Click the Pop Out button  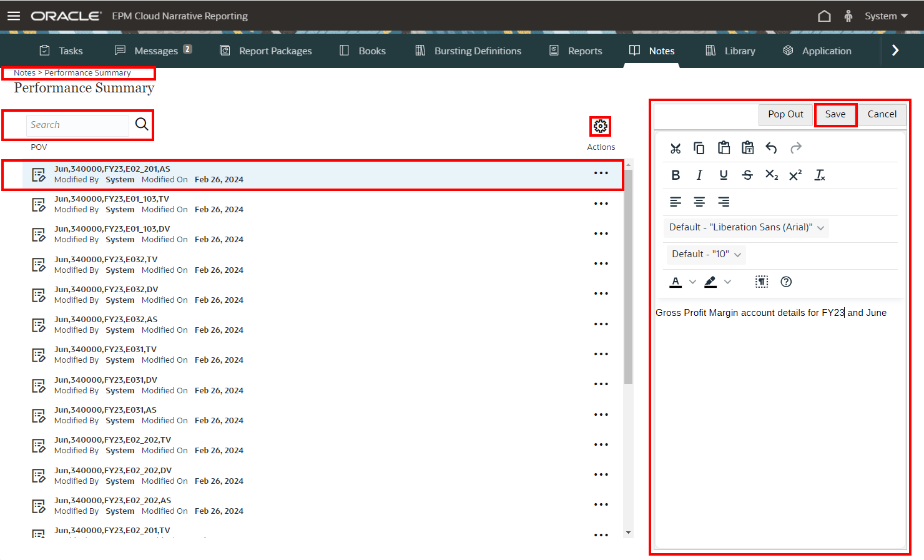pos(786,114)
